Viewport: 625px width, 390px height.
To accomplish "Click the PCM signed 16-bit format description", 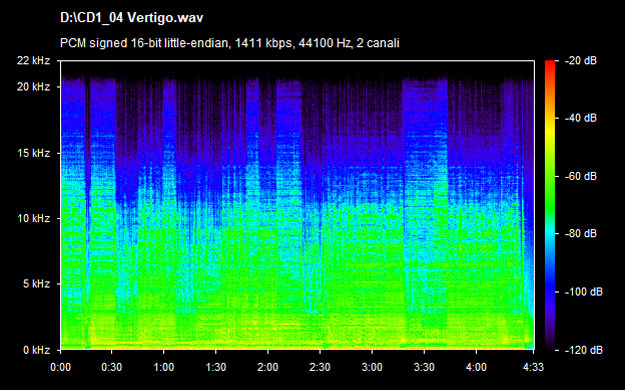I will tap(230, 43).
